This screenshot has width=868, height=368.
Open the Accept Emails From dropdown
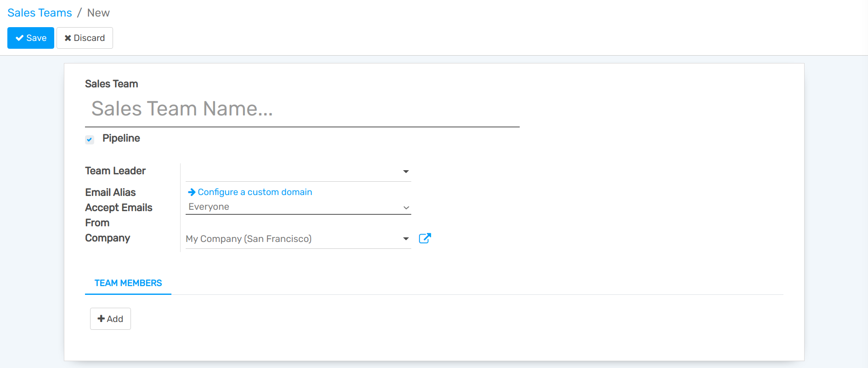pos(298,207)
